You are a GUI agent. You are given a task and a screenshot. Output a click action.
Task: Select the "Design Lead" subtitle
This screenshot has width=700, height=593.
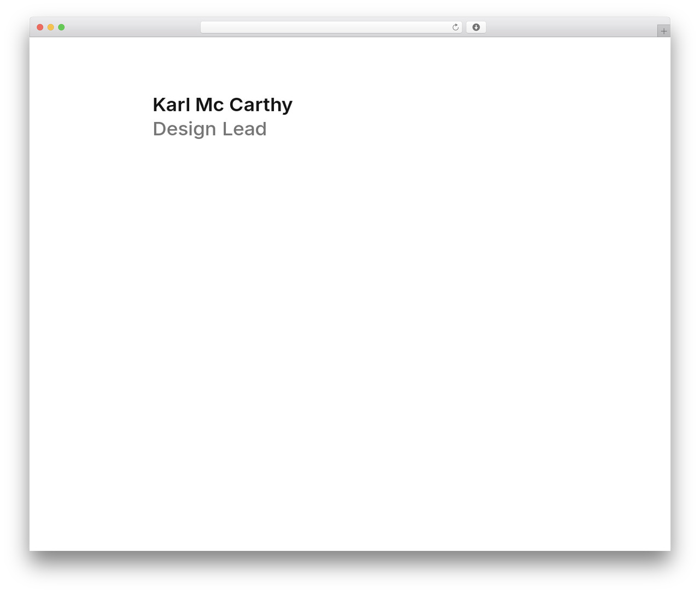pyautogui.click(x=209, y=129)
